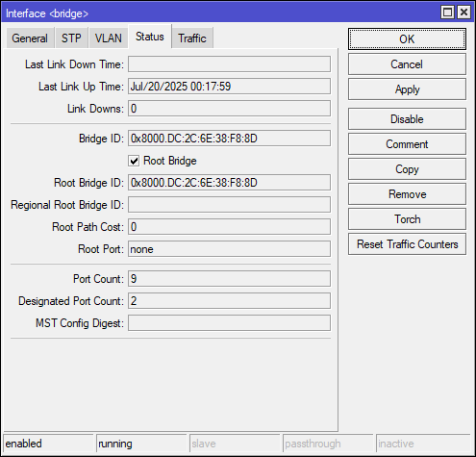Apply the bridge settings

click(407, 89)
